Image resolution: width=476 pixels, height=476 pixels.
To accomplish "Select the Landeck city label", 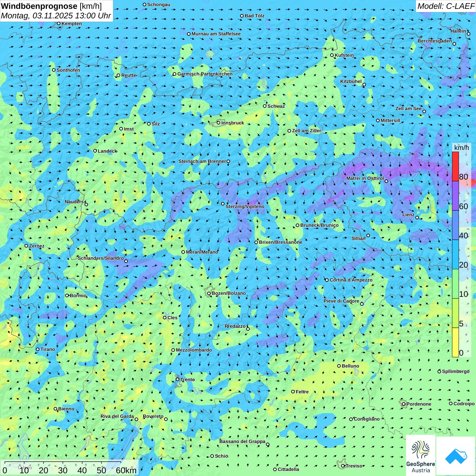I will tap(107, 151).
